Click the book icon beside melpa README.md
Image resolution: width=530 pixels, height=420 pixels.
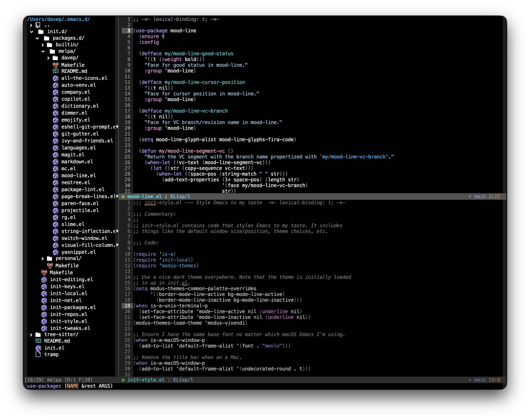tap(56, 71)
